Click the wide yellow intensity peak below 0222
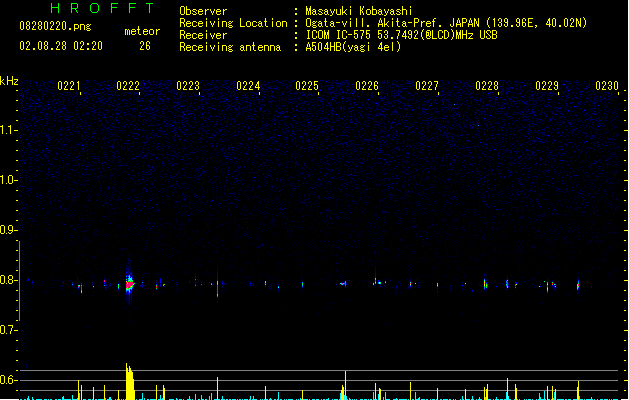Screen dimensions: 629x400 (130, 381)
